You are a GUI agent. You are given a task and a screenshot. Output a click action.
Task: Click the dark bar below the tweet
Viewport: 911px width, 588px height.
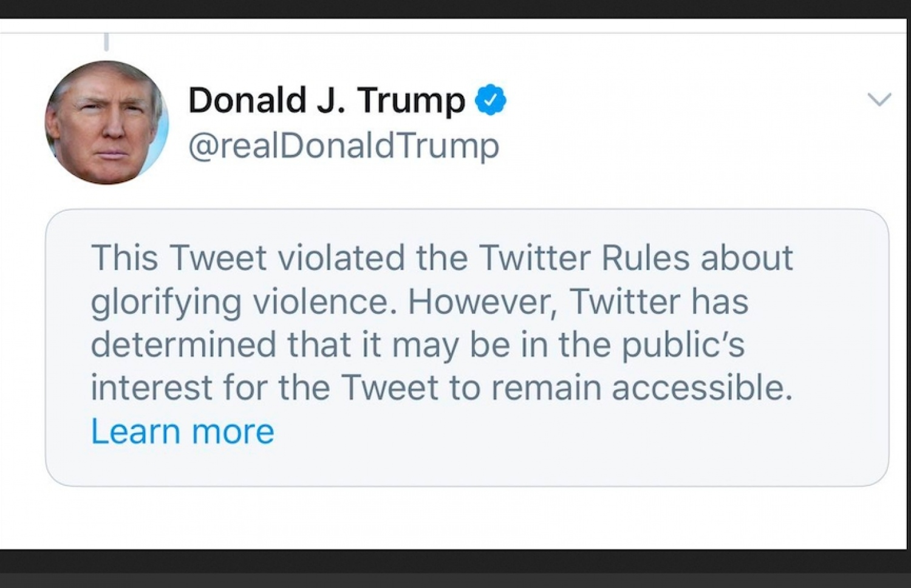coord(455,569)
